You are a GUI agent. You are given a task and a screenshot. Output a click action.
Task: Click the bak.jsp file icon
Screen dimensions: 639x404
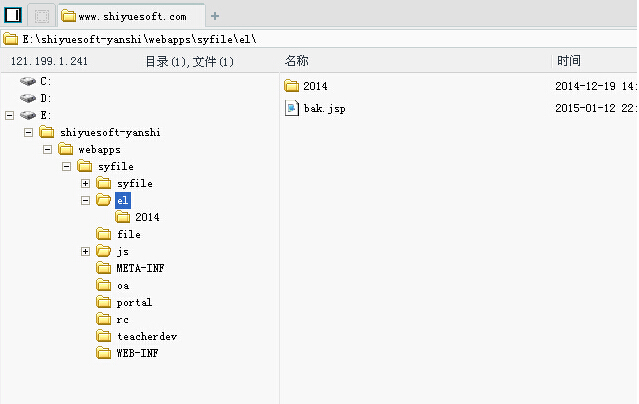coord(291,108)
